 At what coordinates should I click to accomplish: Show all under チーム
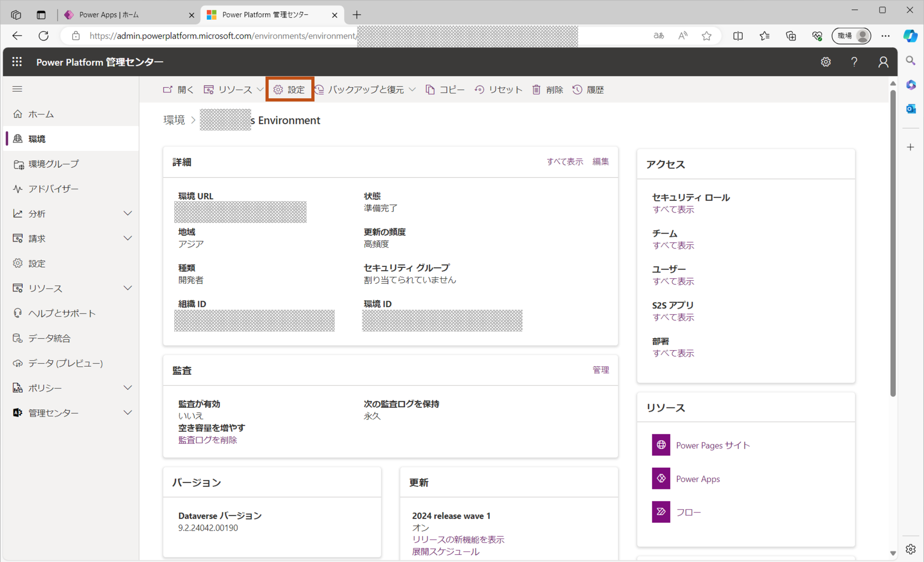(x=673, y=246)
